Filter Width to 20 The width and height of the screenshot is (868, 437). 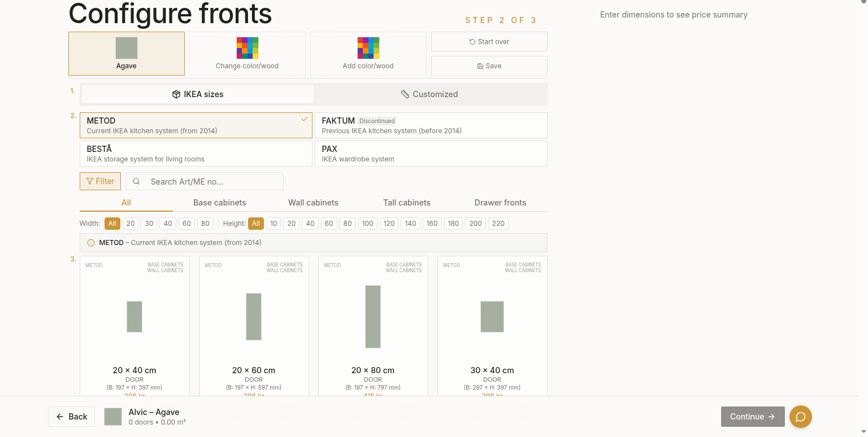coord(131,224)
